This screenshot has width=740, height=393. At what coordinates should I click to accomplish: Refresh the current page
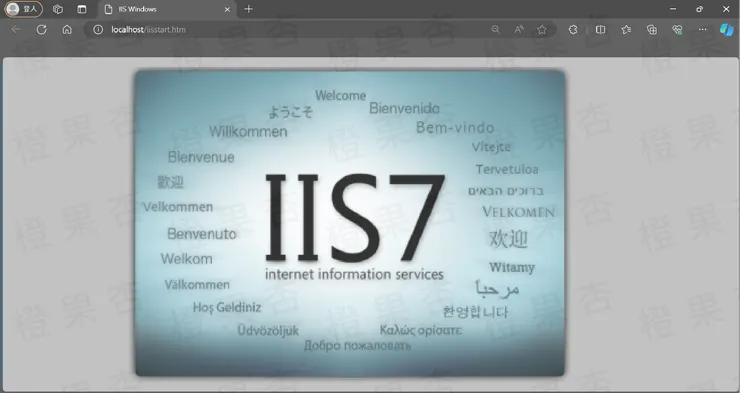click(x=42, y=30)
